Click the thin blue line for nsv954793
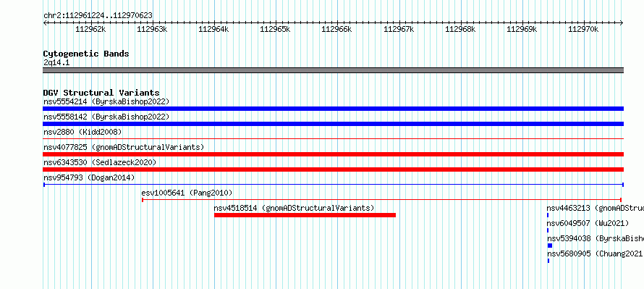This screenshot has height=289, width=644. pos(333,185)
